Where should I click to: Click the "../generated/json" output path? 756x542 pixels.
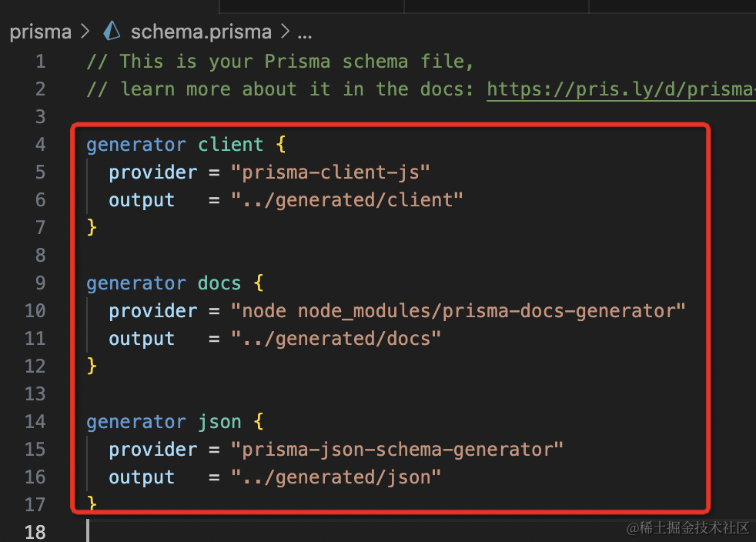(x=336, y=477)
